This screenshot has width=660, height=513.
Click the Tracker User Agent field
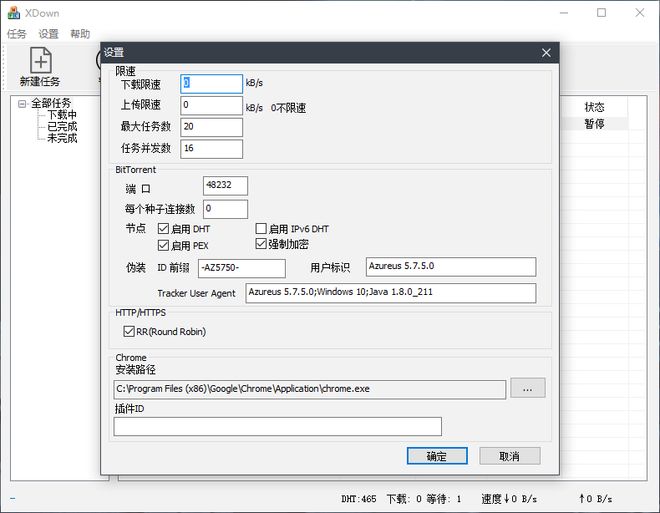[x=390, y=293]
